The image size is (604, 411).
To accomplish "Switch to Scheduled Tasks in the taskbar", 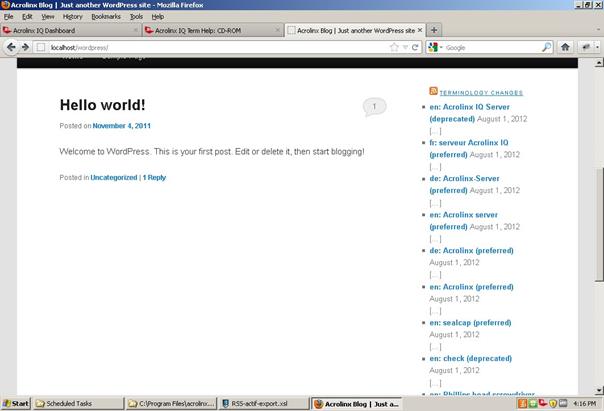I will coord(78,404).
